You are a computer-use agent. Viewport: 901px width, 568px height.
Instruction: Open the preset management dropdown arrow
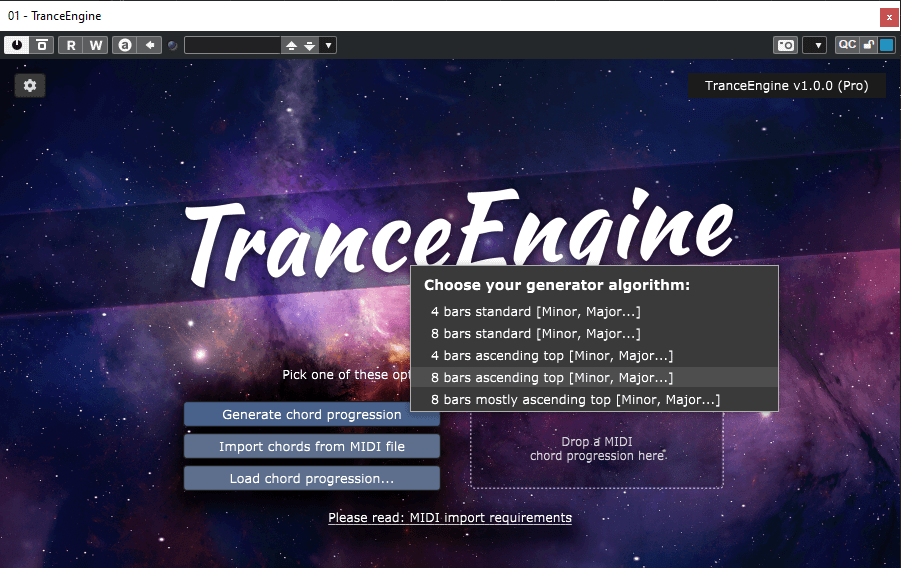coord(328,45)
